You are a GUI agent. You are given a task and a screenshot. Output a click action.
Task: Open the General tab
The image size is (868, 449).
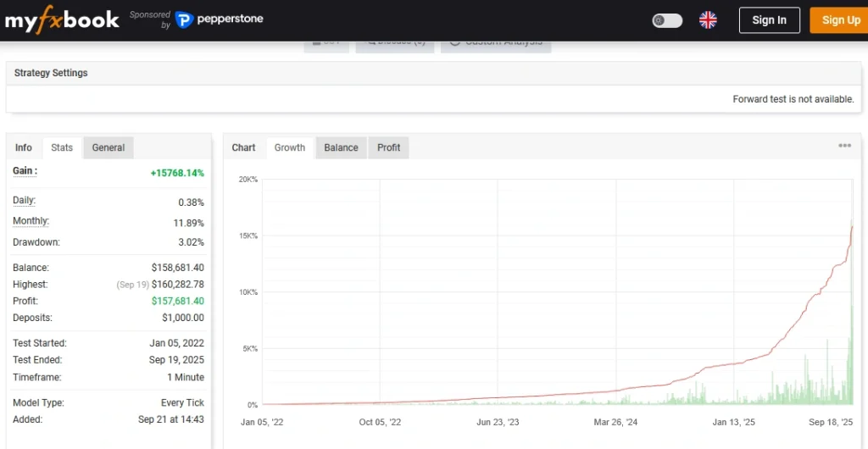tap(108, 147)
